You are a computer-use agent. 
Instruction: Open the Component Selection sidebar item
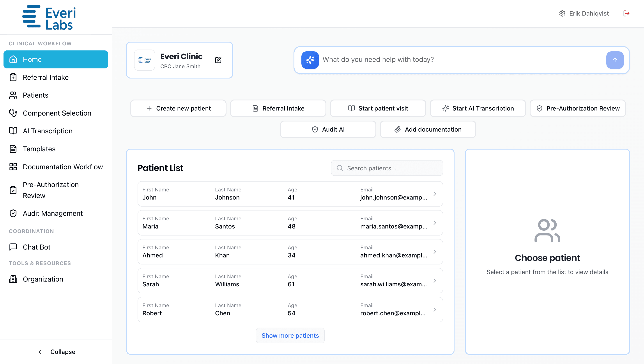[x=57, y=113]
